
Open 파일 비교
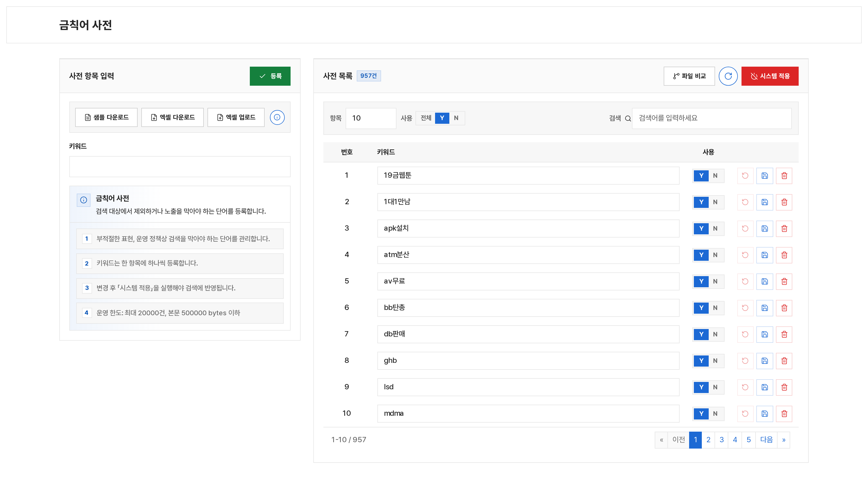click(x=689, y=76)
